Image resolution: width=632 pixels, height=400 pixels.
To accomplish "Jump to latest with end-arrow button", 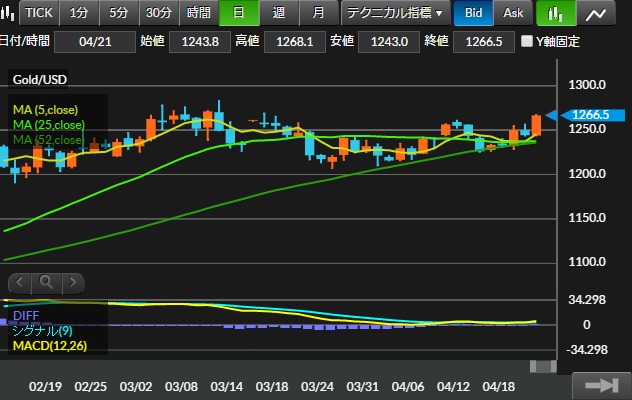I will tap(601, 385).
